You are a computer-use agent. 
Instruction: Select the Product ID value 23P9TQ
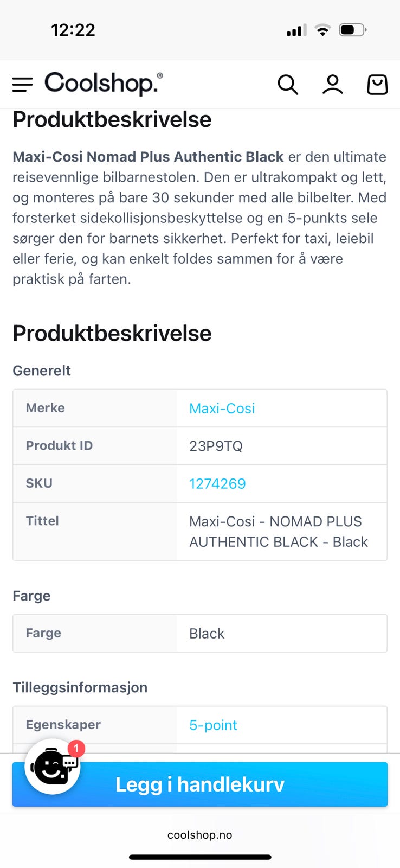pos(216,446)
